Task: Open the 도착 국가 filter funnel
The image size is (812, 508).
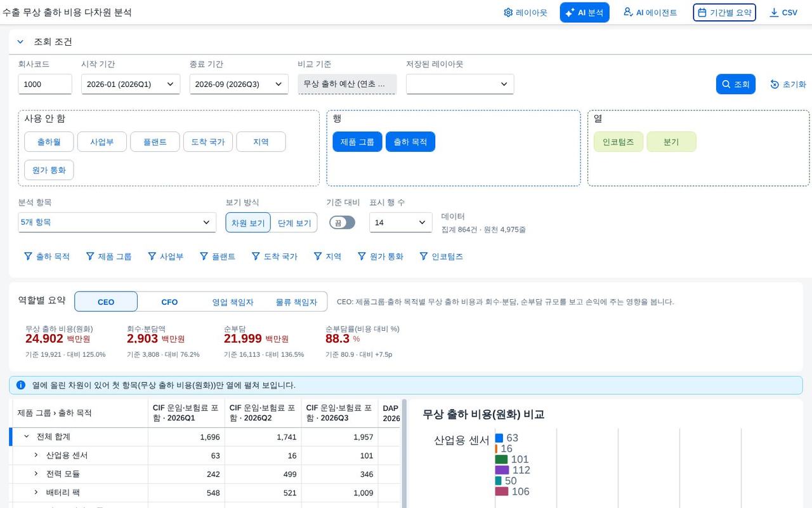Action: pyautogui.click(x=275, y=257)
